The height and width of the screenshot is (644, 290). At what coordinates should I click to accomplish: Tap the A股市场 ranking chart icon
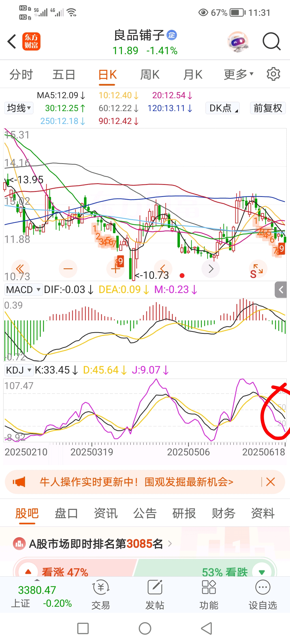(19, 544)
